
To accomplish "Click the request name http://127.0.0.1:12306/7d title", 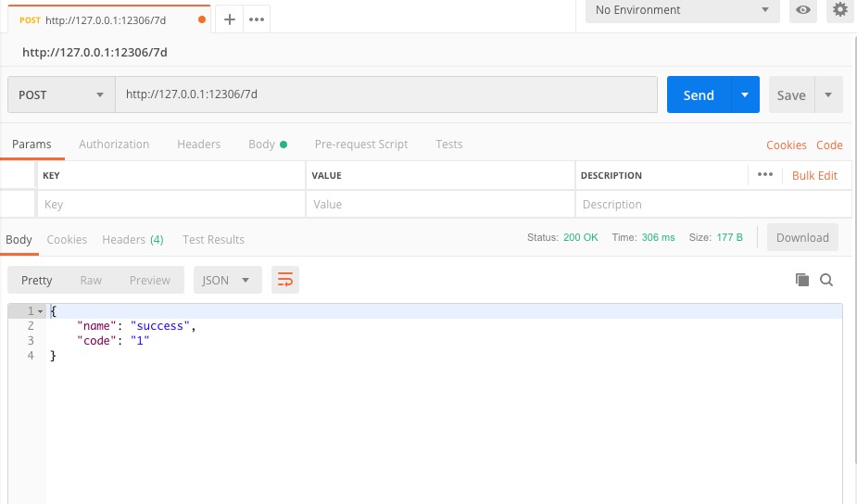I will (x=95, y=53).
